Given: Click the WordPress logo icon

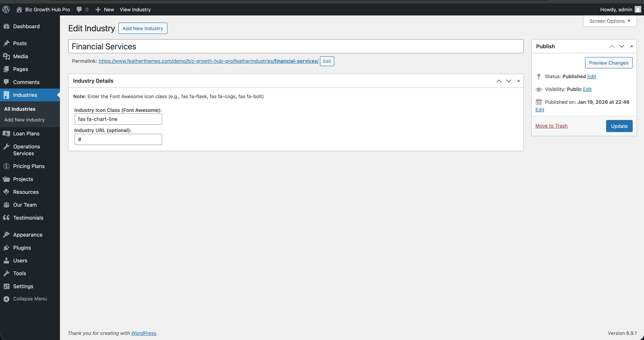Looking at the screenshot, I should point(6,9).
